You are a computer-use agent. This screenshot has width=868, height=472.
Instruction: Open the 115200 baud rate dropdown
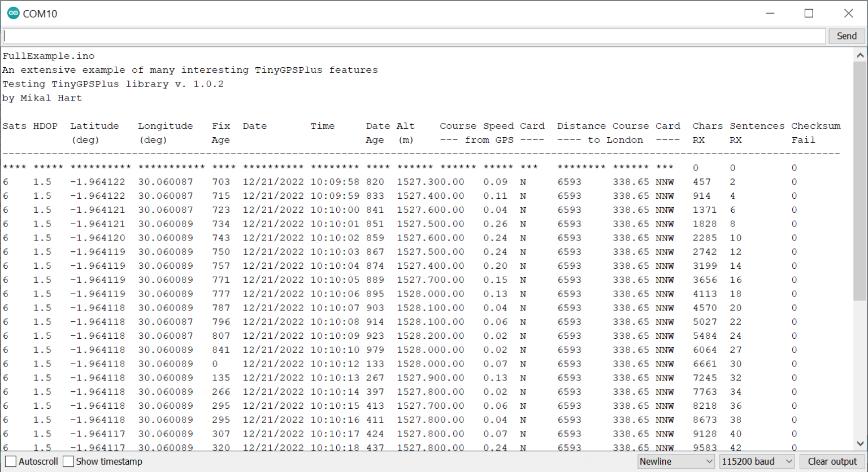tap(757, 461)
